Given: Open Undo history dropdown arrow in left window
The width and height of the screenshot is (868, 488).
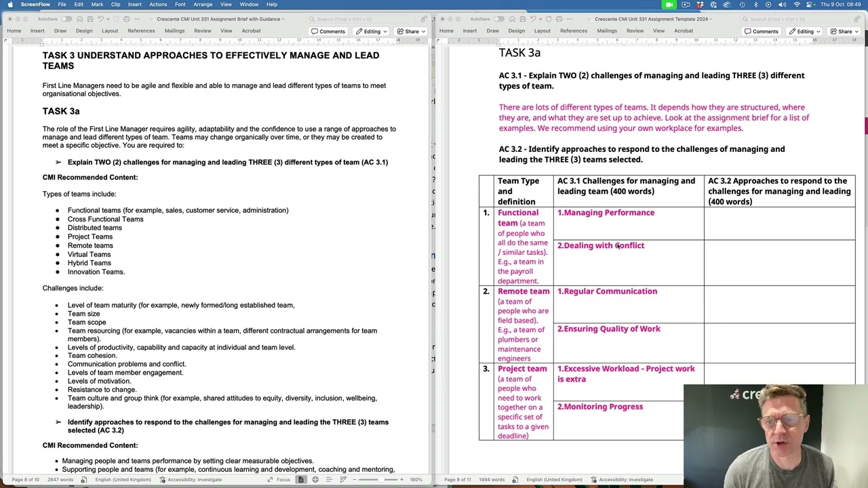Looking at the screenshot, I should tap(108, 19).
